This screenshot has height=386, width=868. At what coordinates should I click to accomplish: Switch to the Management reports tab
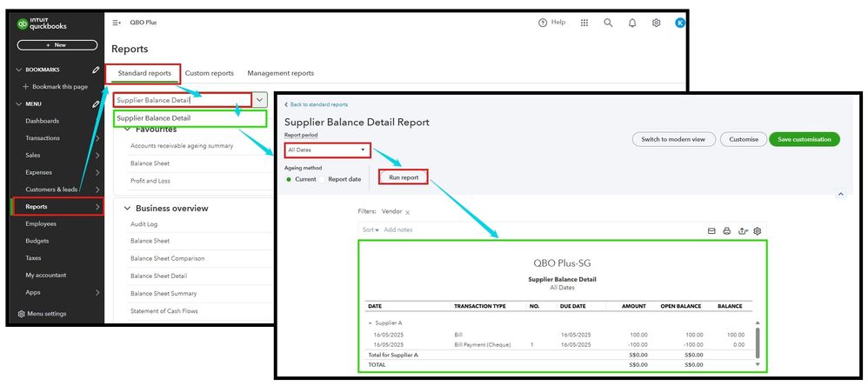pos(281,73)
